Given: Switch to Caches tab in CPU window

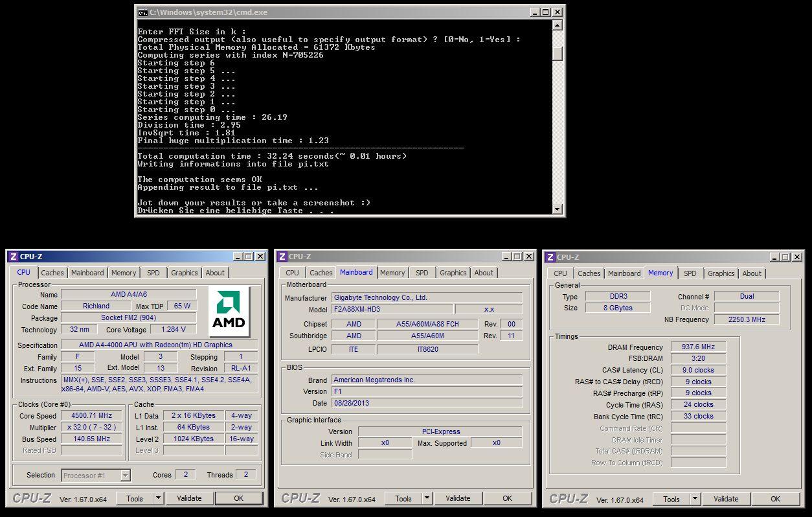Looking at the screenshot, I should coord(52,273).
